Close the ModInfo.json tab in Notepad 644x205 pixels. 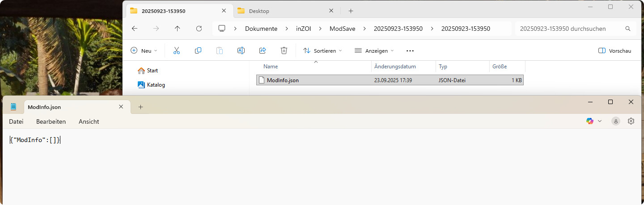121,107
